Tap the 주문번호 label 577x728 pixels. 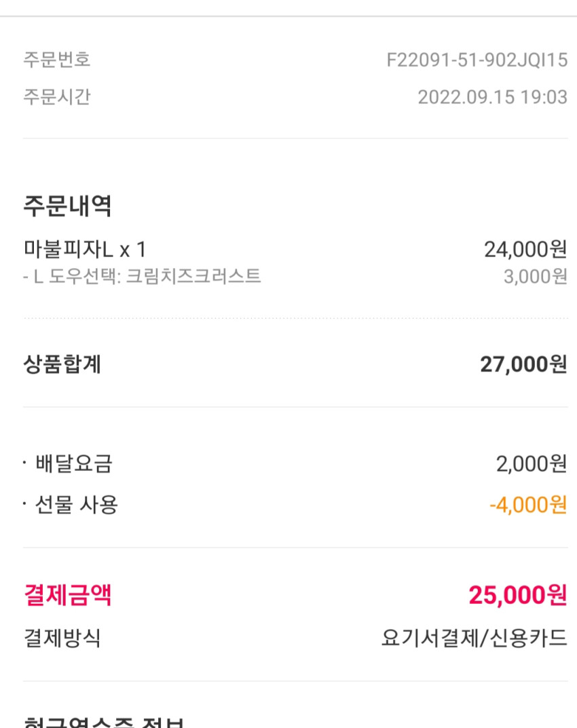(56, 60)
